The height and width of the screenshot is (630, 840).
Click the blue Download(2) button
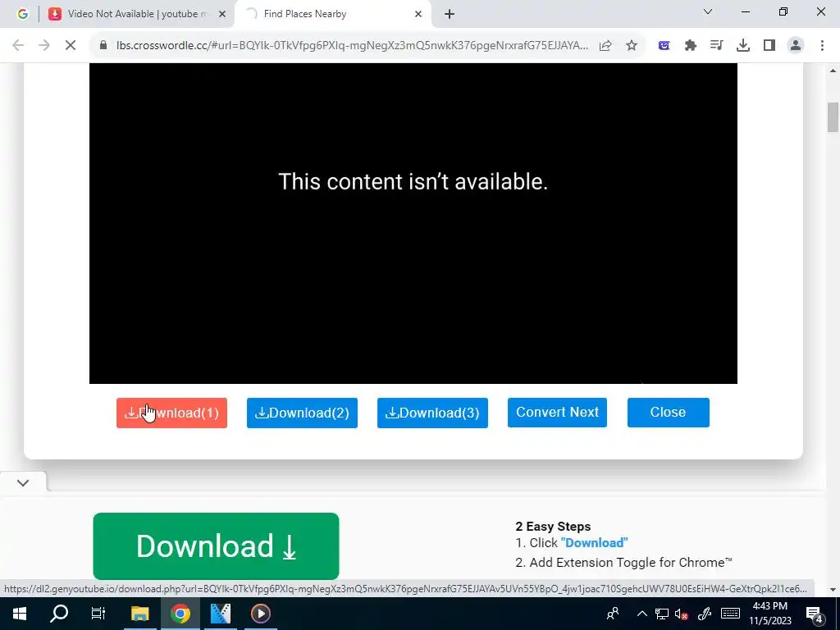pos(302,413)
